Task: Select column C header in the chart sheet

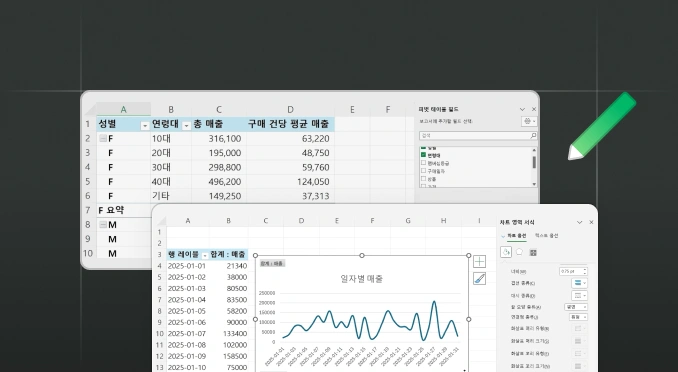Action: [265, 221]
